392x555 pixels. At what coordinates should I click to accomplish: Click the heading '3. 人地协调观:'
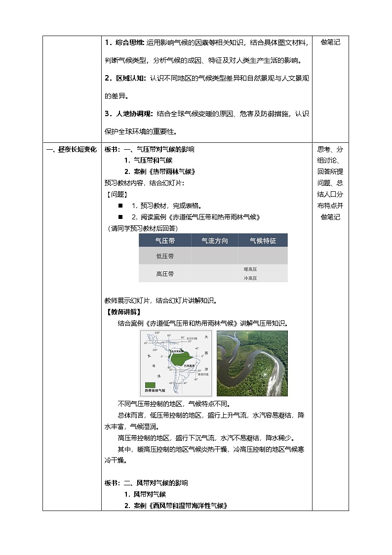129,114
